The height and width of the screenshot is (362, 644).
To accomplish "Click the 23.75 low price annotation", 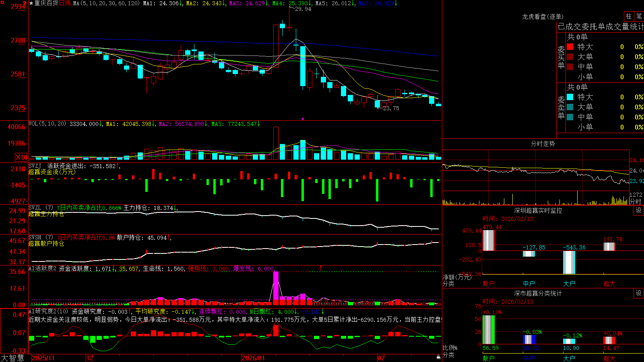I will pos(391,108).
